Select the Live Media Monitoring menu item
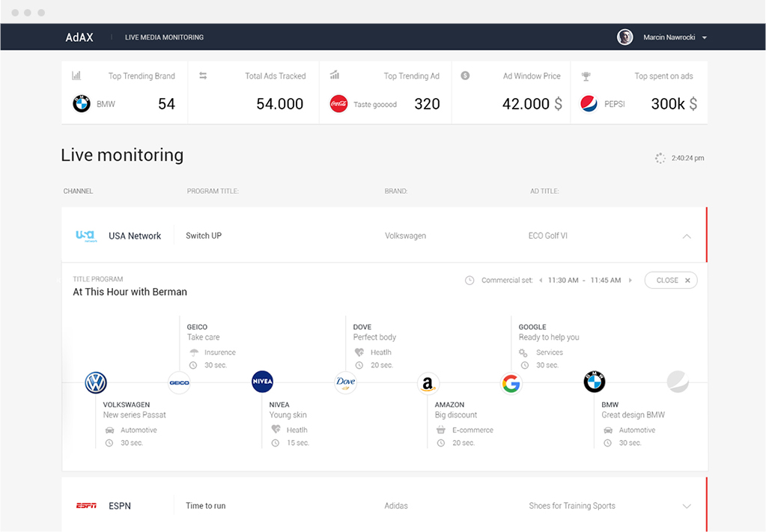The image size is (766, 532). tap(164, 37)
